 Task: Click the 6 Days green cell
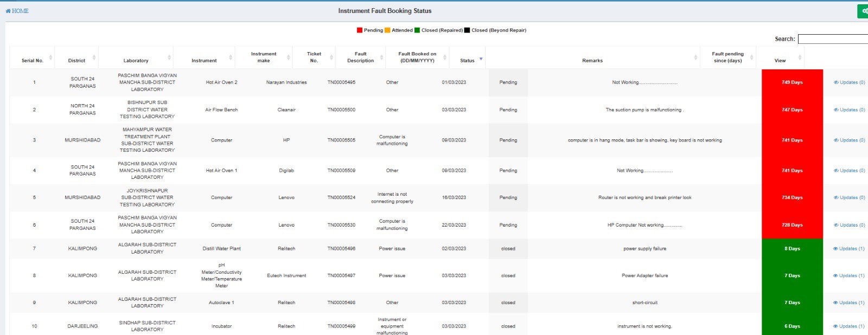792,326
